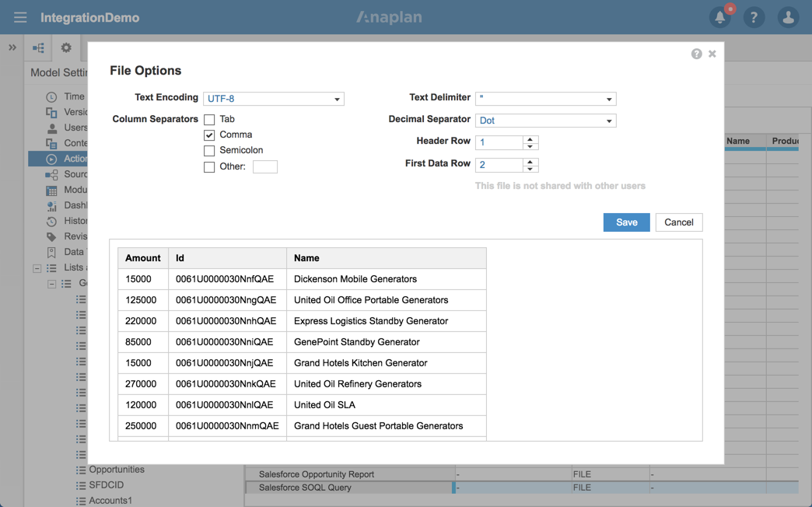The image size is (812, 507).
Task: Increase the Header Row value
Action: pyautogui.click(x=530, y=138)
